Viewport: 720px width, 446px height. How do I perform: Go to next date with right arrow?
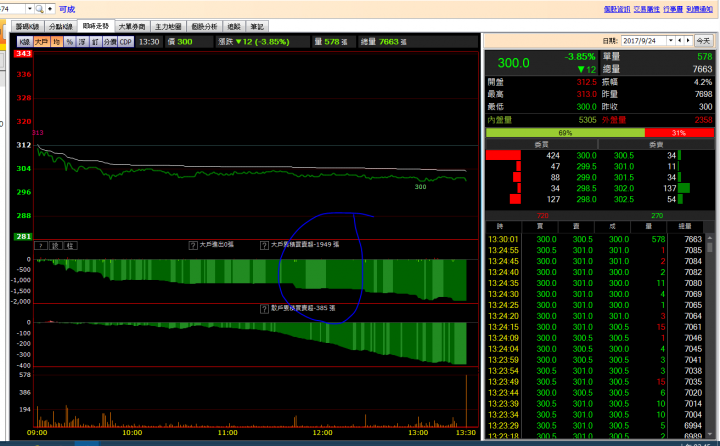click(688, 41)
